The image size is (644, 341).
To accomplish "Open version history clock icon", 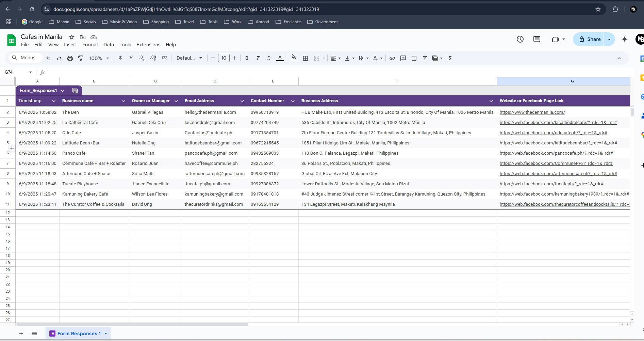I will point(520,39).
